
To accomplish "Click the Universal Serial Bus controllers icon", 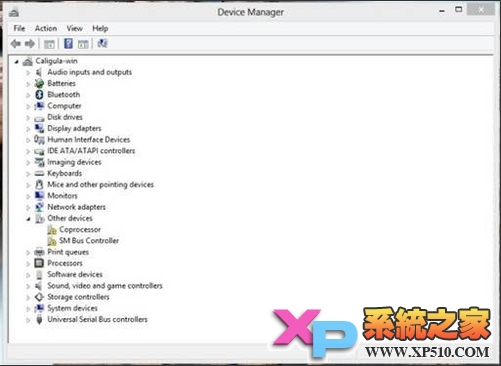I will coord(39,319).
